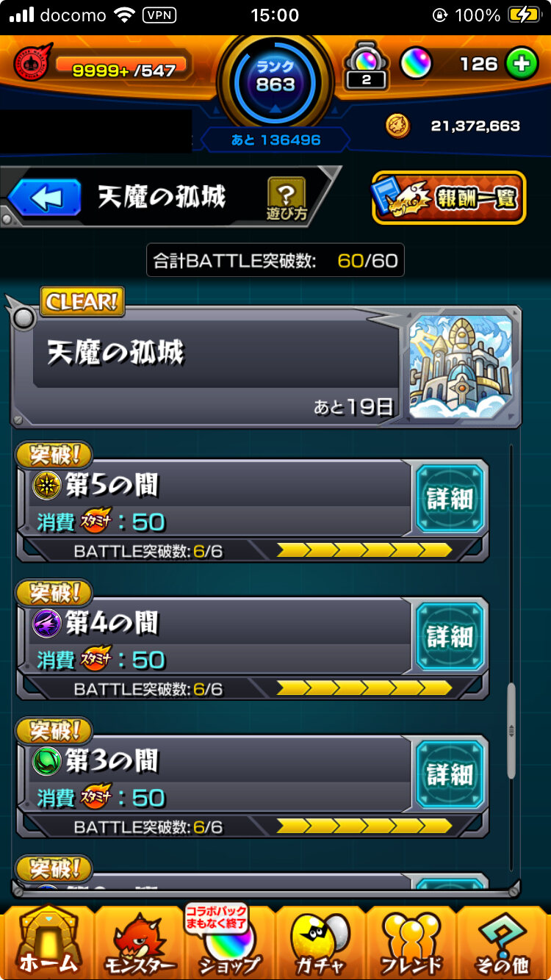Open the その他 menu icon
Screen dimensions: 551x980
503,942
